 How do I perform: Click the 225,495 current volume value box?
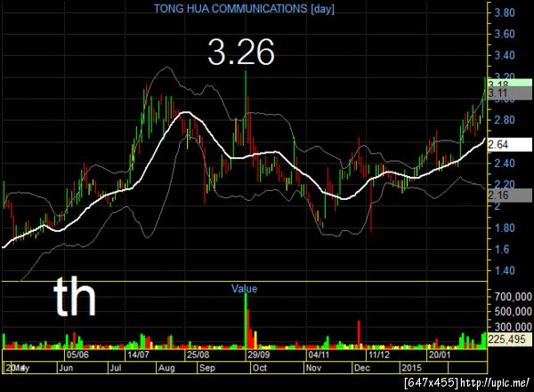[x=509, y=340]
